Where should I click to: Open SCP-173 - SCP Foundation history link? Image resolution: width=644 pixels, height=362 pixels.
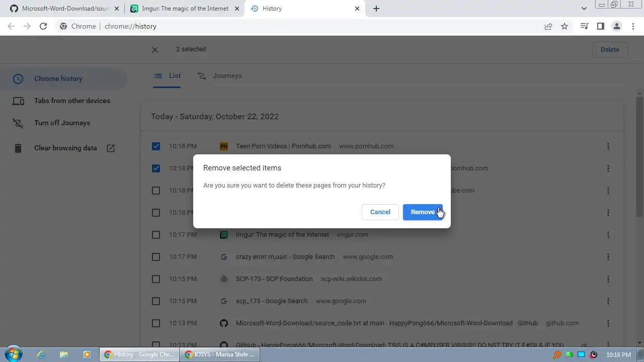click(274, 279)
